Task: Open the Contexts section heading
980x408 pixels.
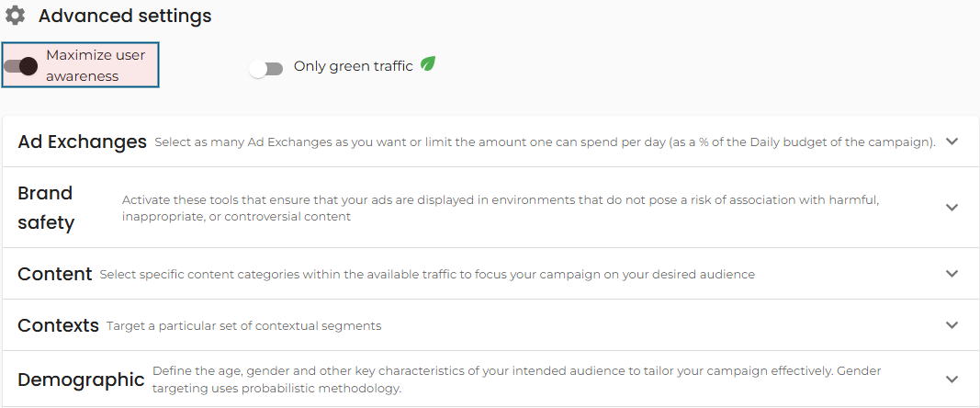Action: pyautogui.click(x=58, y=325)
